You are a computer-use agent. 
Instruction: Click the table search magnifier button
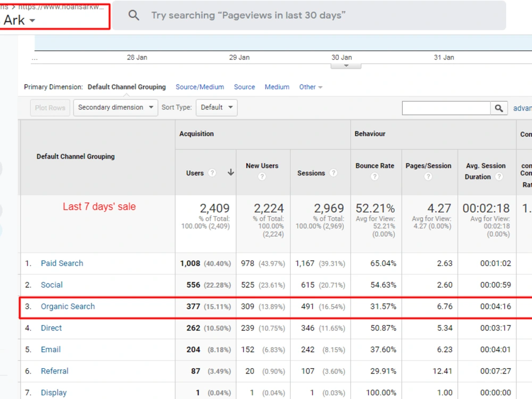[x=499, y=108]
